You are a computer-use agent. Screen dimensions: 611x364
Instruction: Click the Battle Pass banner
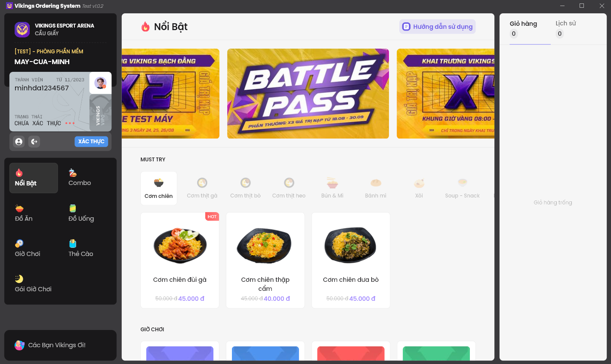(308, 93)
